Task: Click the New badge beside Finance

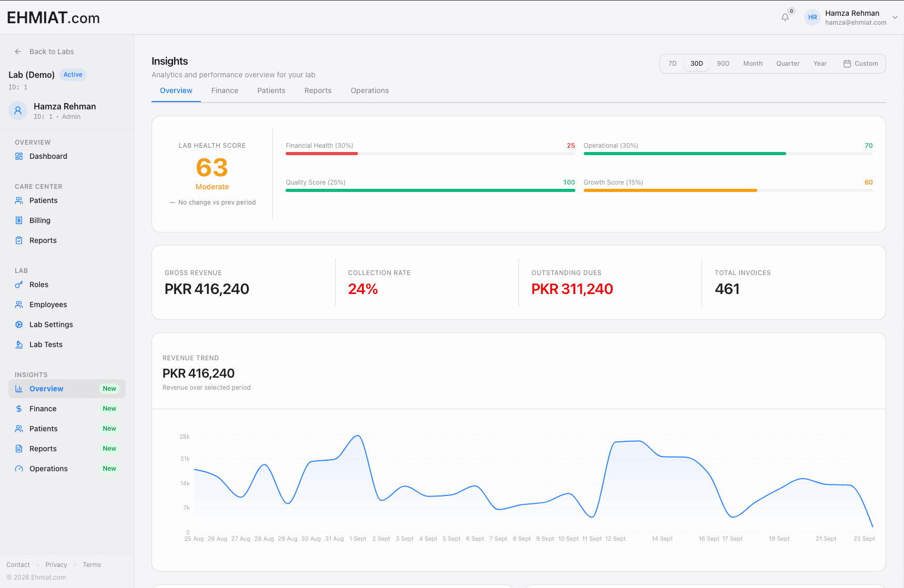Action: point(109,409)
